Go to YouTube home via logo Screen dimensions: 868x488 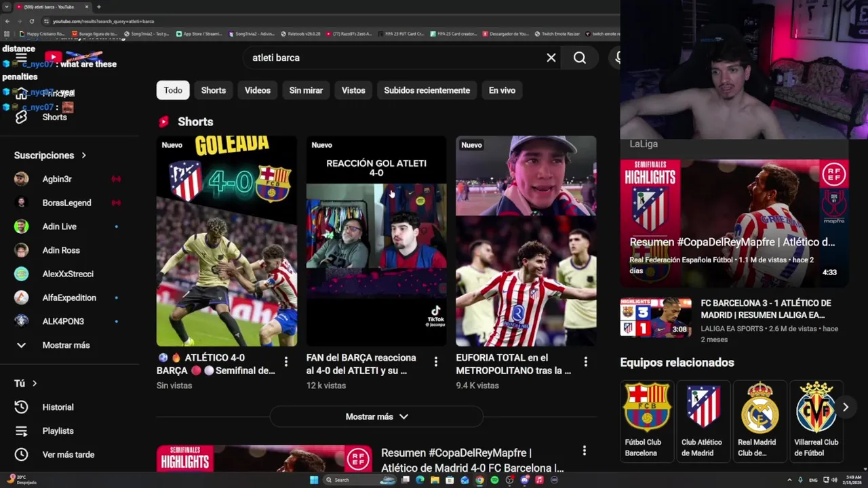click(73, 58)
